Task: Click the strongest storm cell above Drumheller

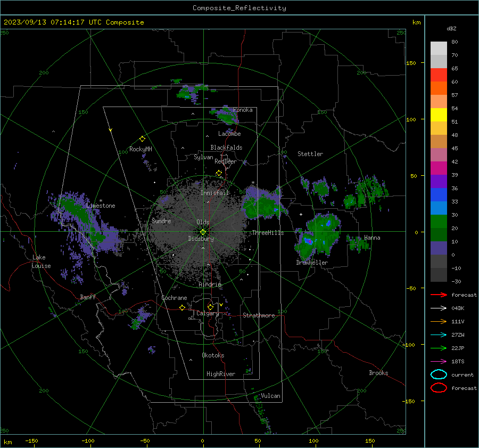Action: 309,241
